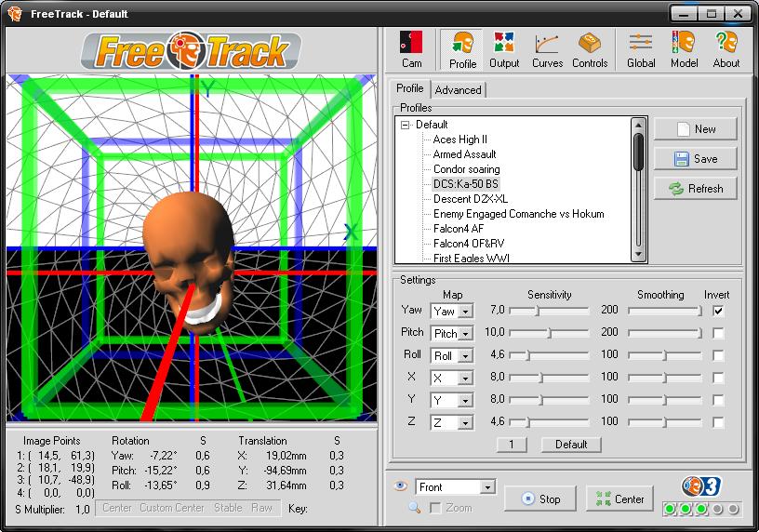The image size is (759, 532).
Task: Click the Save profile button
Action: 695,159
